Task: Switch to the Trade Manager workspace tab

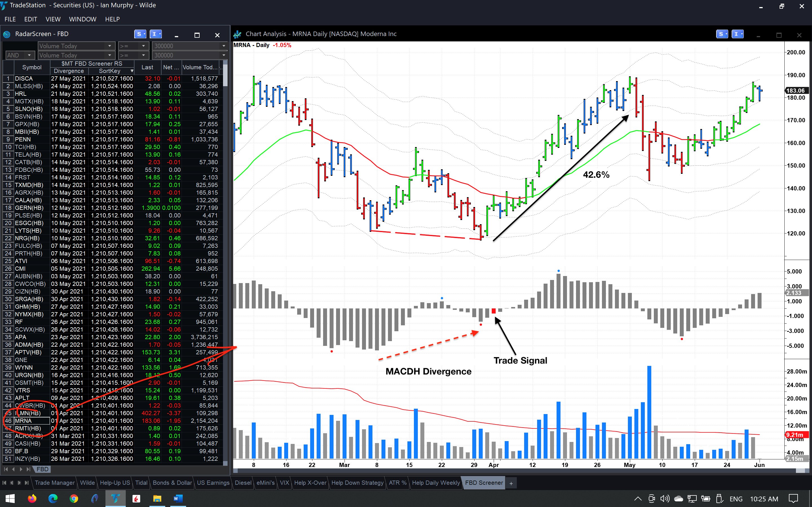Action: point(54,483)
